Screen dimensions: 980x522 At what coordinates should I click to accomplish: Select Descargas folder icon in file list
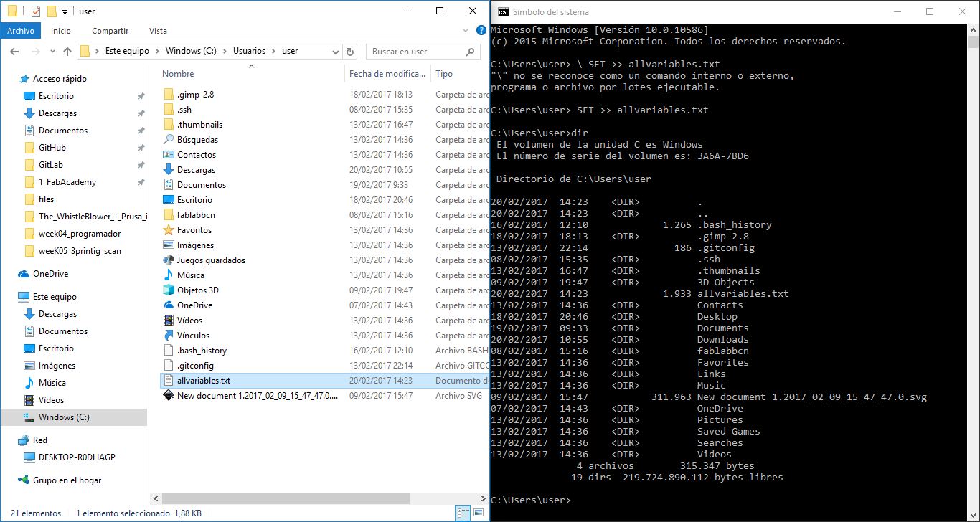click(169, 170)
